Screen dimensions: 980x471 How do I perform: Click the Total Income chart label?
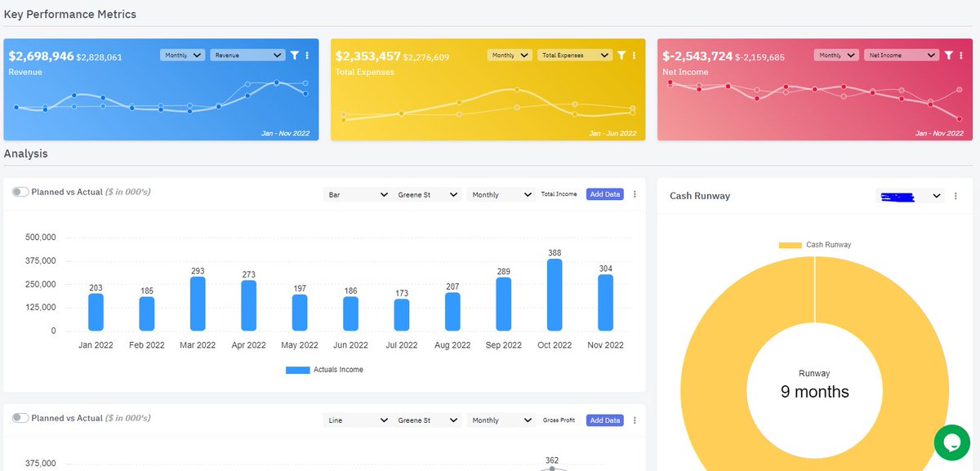coord(559,194)
